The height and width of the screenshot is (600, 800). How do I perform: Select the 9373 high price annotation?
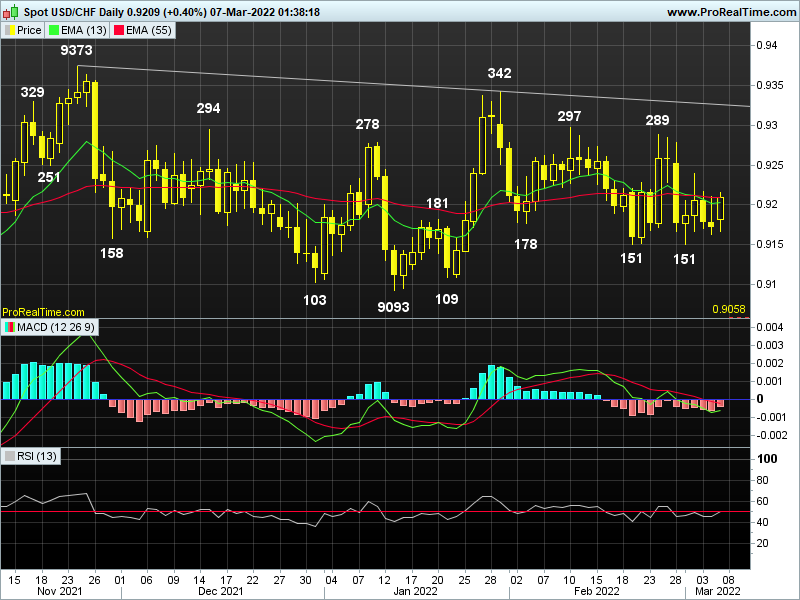click(77, 50)
